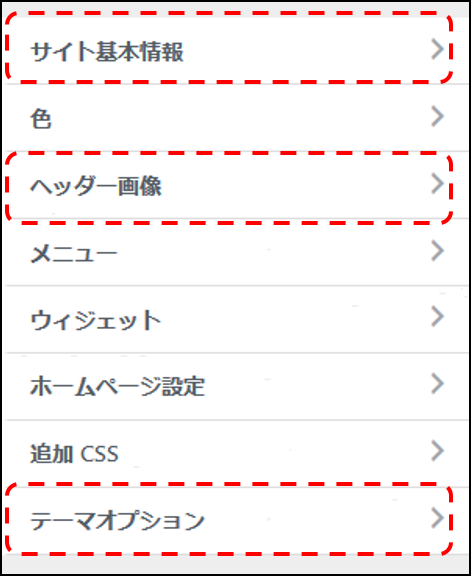
Task: Open the ウィジェット panel label
Action: click(96, 320)
